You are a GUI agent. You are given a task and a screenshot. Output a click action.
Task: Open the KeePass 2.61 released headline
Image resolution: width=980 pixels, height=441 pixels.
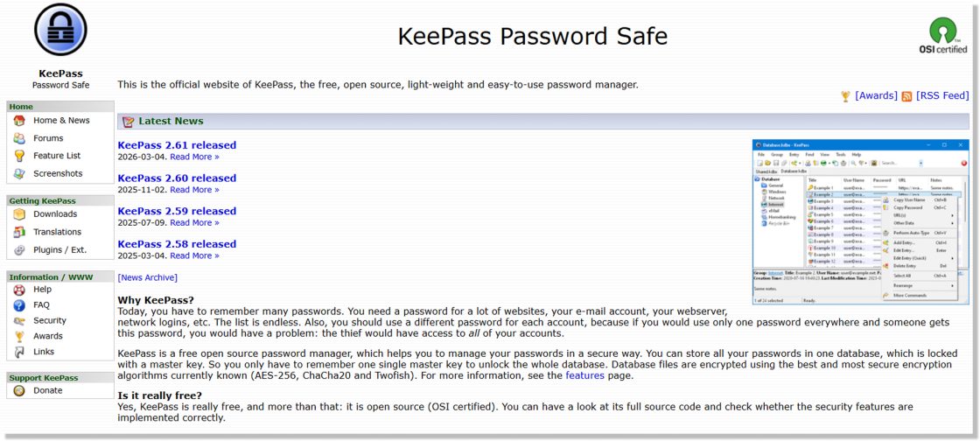click(x=177, y=145)
